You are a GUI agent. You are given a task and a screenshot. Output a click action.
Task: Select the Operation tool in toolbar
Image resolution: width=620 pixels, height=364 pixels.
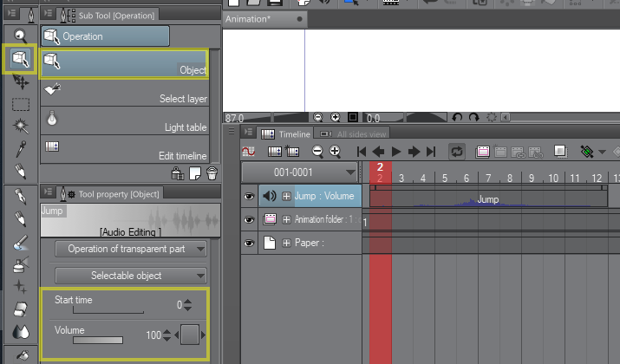coord(20,59)
